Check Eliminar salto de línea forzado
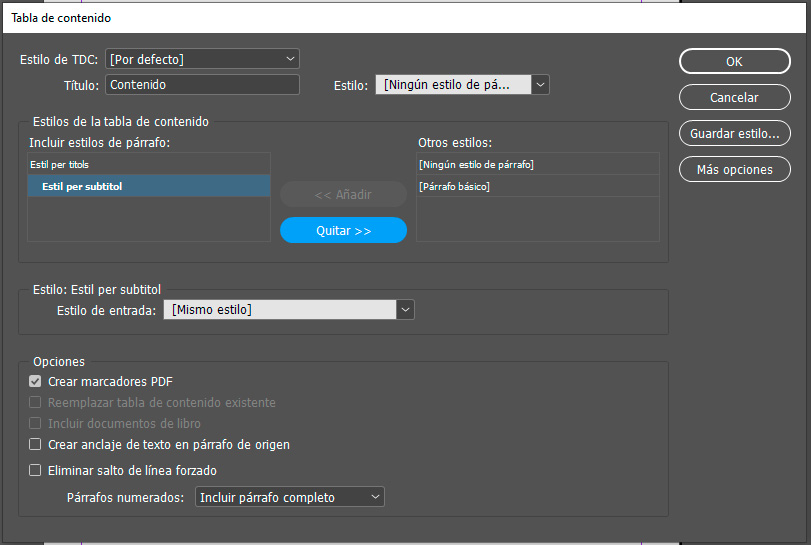This screenshot has width=811, height=545. click(x=36, y=470)
